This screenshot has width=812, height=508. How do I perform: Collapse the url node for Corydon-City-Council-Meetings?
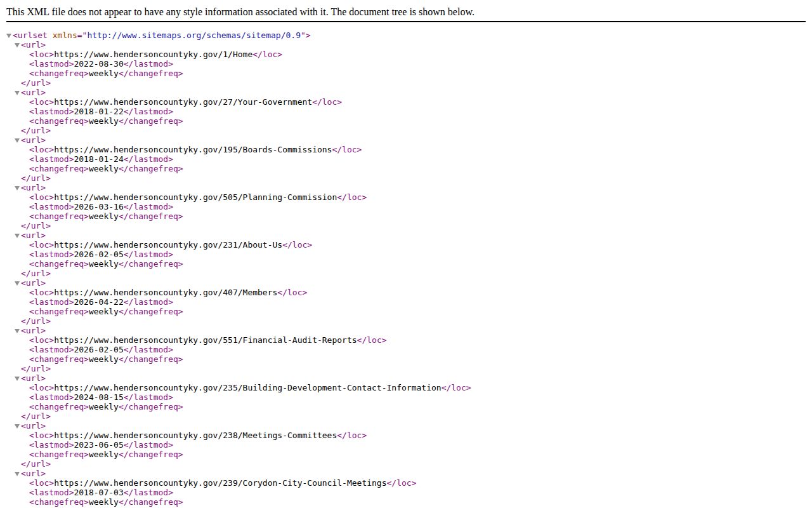coord(18,474)
